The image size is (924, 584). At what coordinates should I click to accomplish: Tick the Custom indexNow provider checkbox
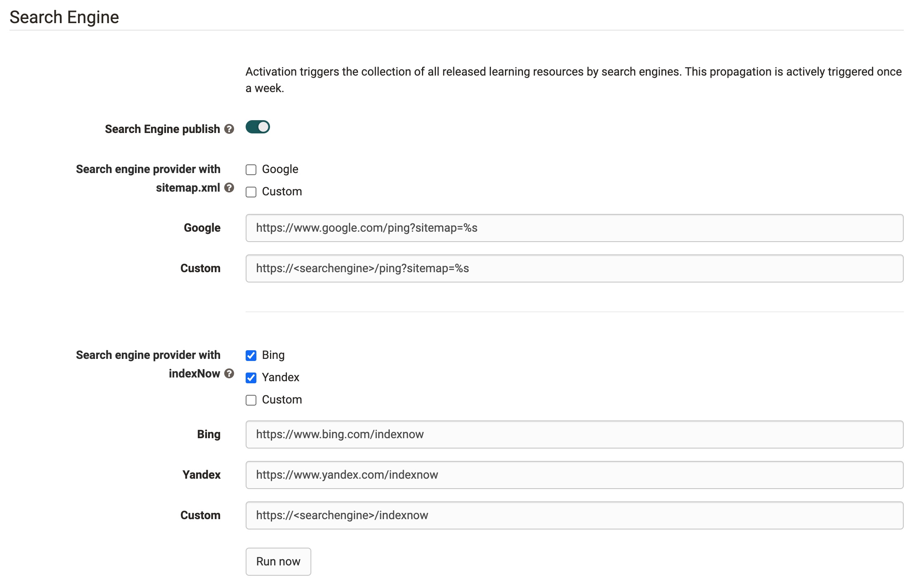coord(251,400)
